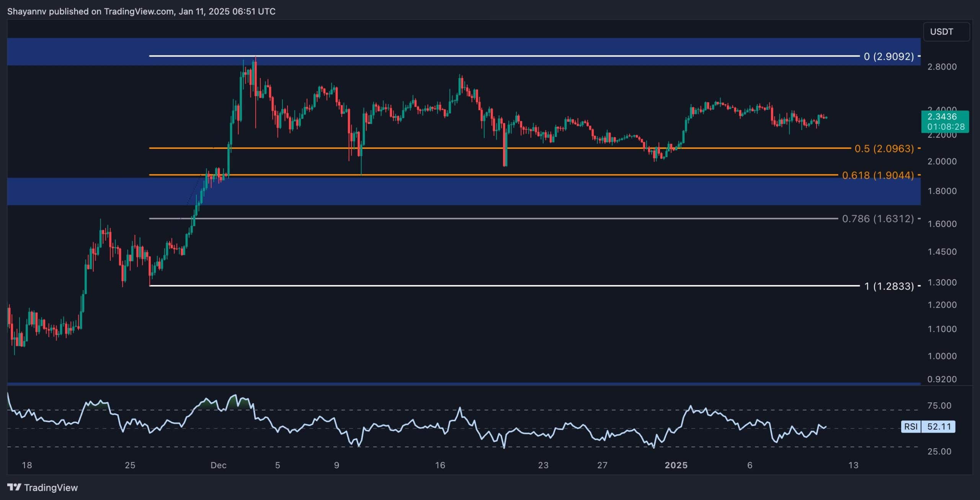Click the 75.00 RSI scale label

pyautogui.click(x=939, y=406)
